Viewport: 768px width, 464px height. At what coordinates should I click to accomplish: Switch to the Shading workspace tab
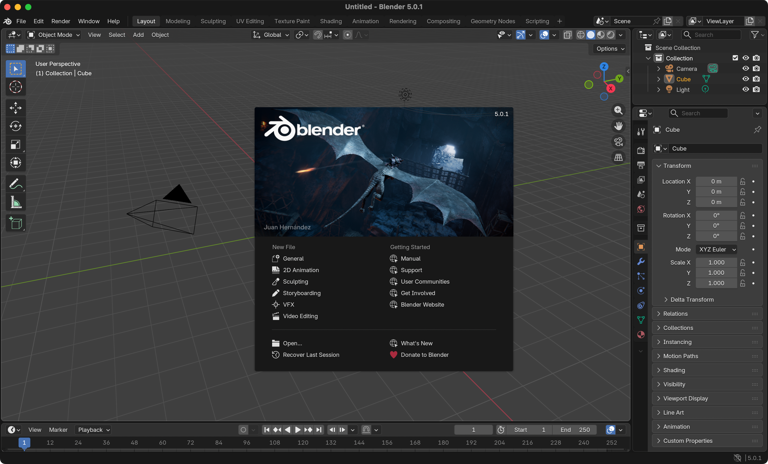coord(331,21)
